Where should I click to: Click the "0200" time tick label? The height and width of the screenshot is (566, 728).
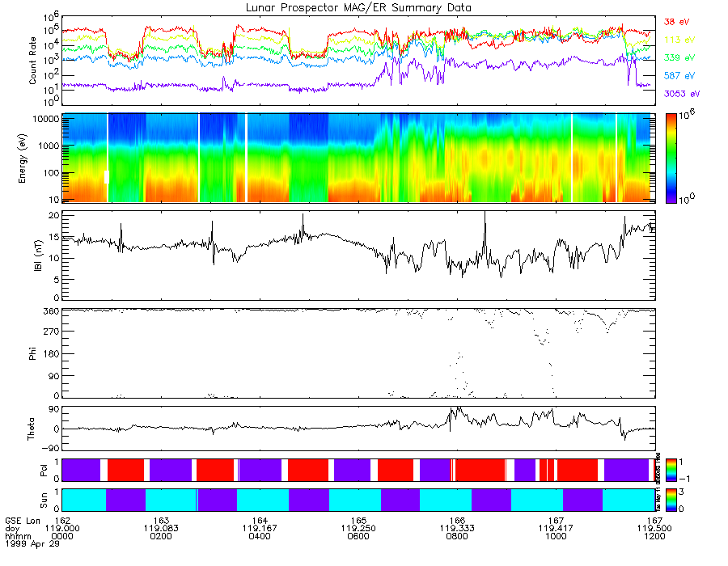[x=161, y=536]
